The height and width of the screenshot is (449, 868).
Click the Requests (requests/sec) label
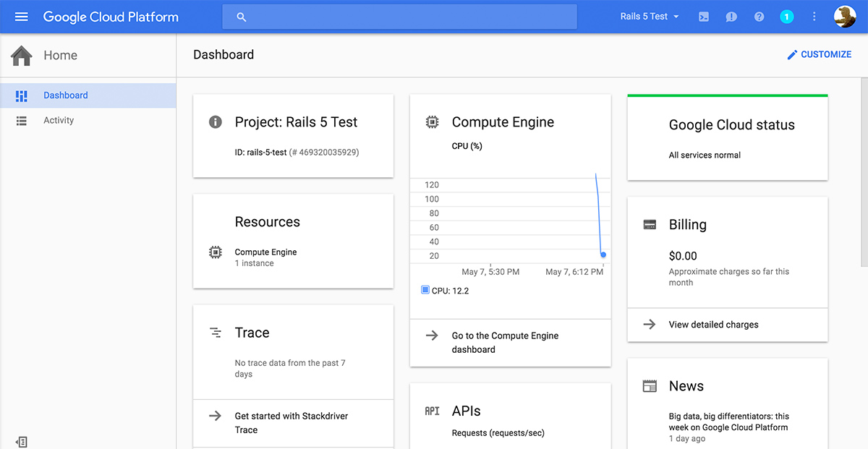coord(498,433)
